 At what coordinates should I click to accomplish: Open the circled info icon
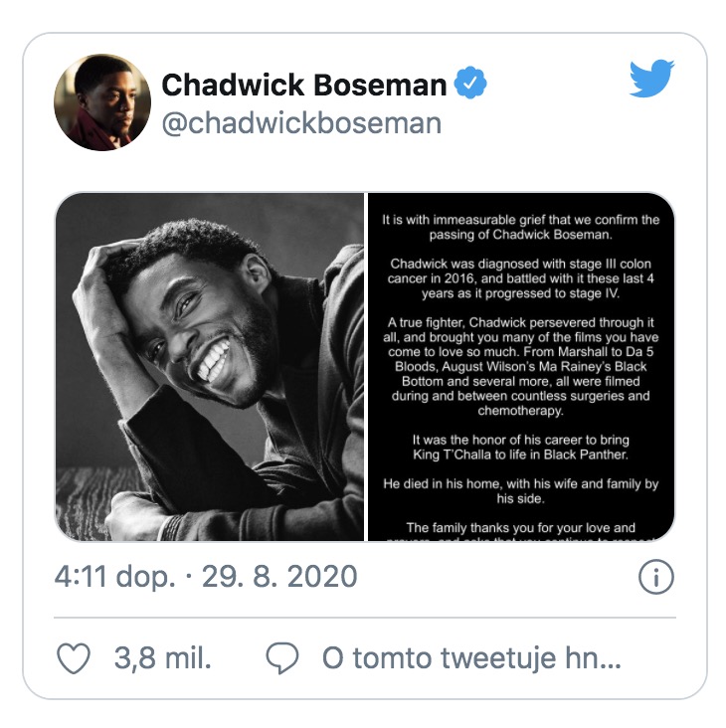(x=656, y=577)
